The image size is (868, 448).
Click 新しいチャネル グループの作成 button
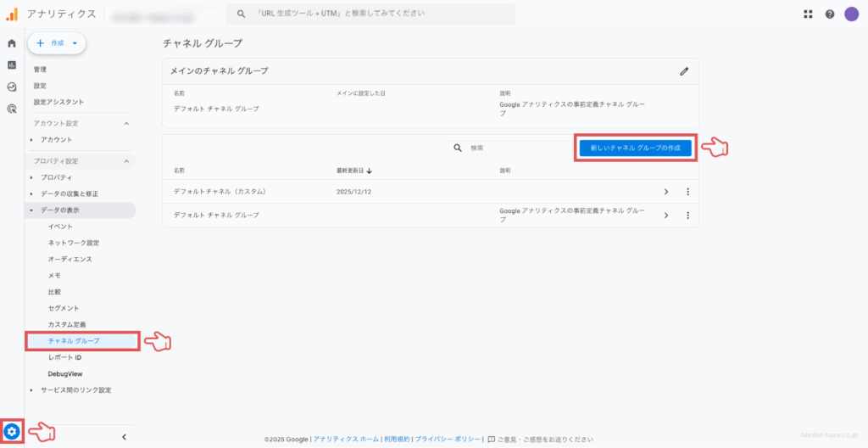636,148
